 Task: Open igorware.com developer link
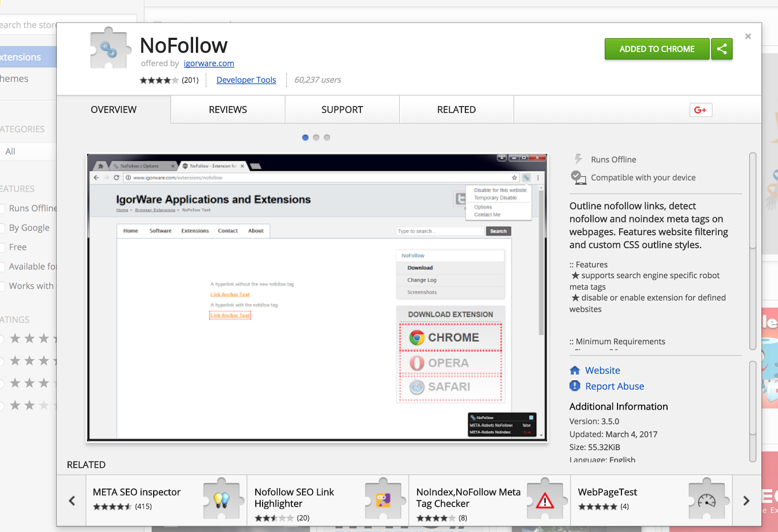click(209, 63)
